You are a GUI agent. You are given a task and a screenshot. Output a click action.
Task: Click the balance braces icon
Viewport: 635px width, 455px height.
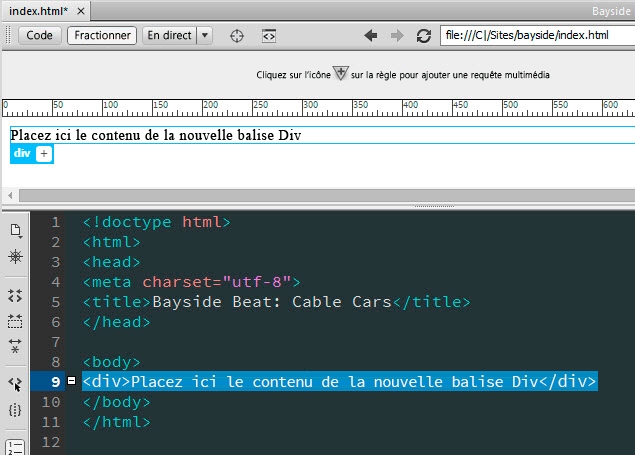(15, 410)
